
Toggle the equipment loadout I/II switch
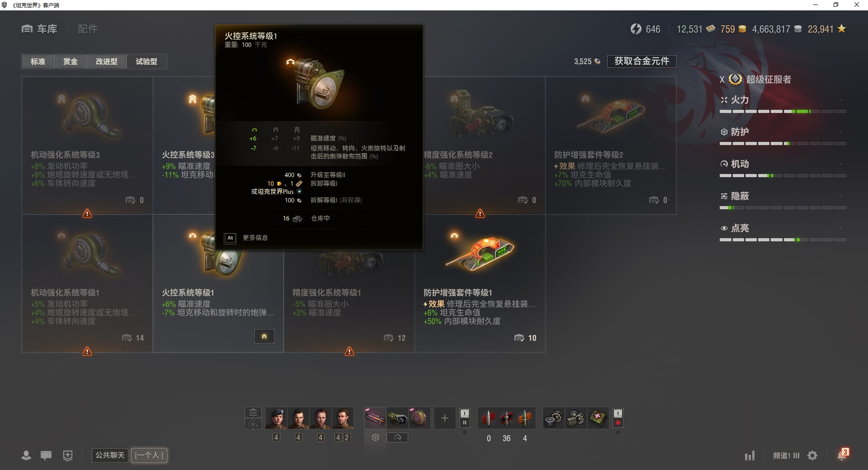point(464,418)
